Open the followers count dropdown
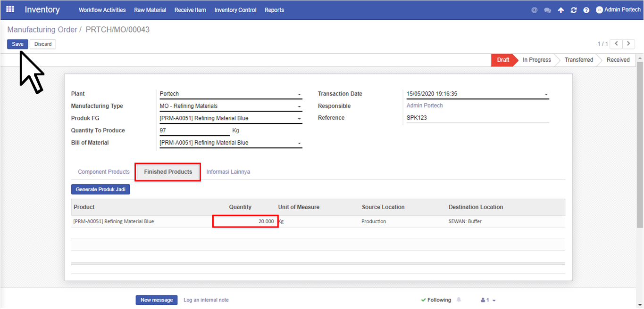 [488, 300]
